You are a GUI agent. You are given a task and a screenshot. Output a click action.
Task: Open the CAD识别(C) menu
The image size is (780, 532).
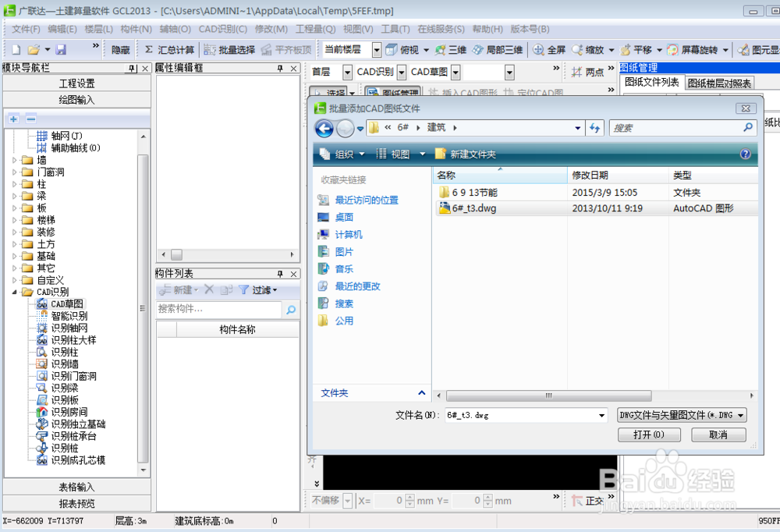(223, 30)
